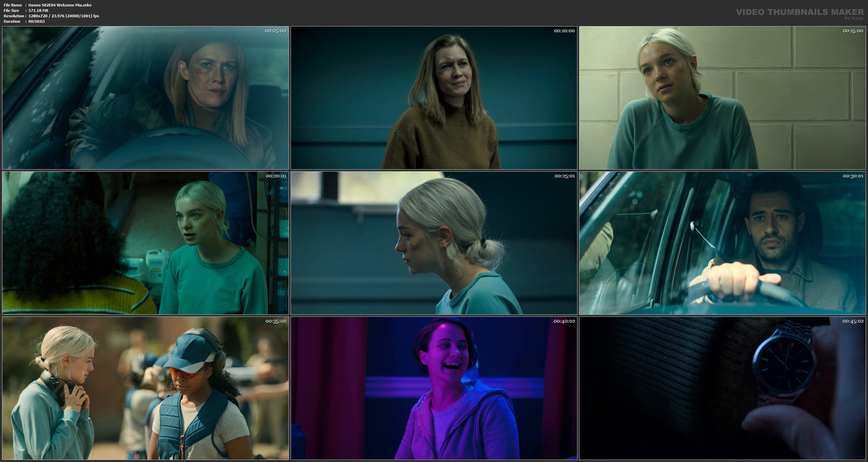This screenshot has width=868, height=462.
Task: Click the '00:40:02' timestamp label
Action: point(564,321)
